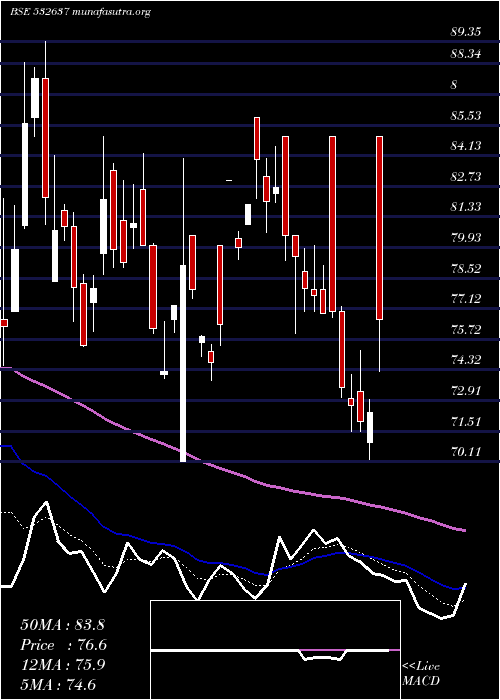Click the 75.72 price label
The width and height of the screenshot is (500, 700).
coord(465,329)
